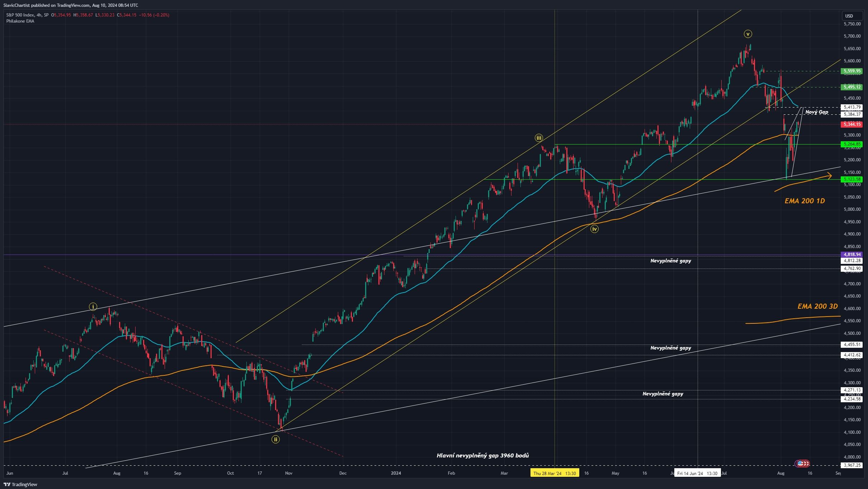Select the purple 4,818.94 horizontal level label
This screenshot has height=489, width=868.
click(x=851, y=254)
